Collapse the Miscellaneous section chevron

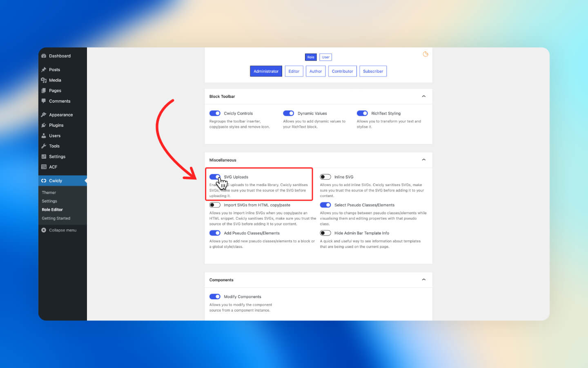point(423,160)
